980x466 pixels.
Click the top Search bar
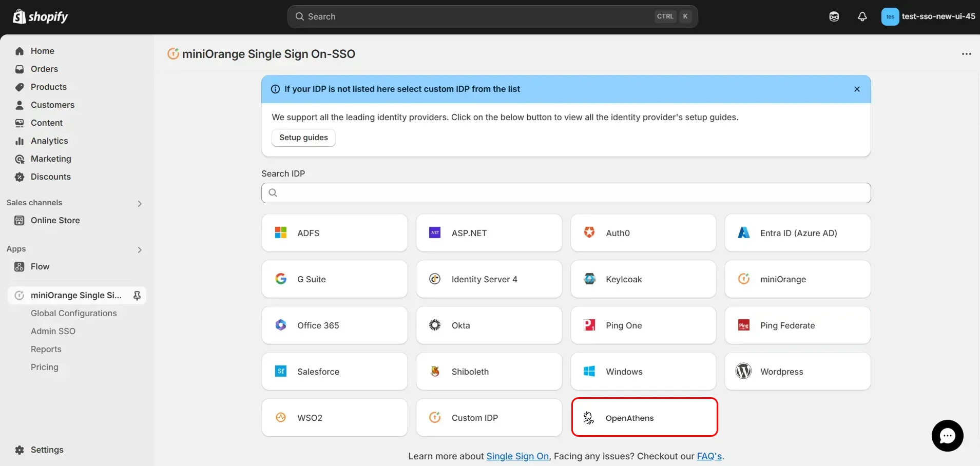click(492, 16)
